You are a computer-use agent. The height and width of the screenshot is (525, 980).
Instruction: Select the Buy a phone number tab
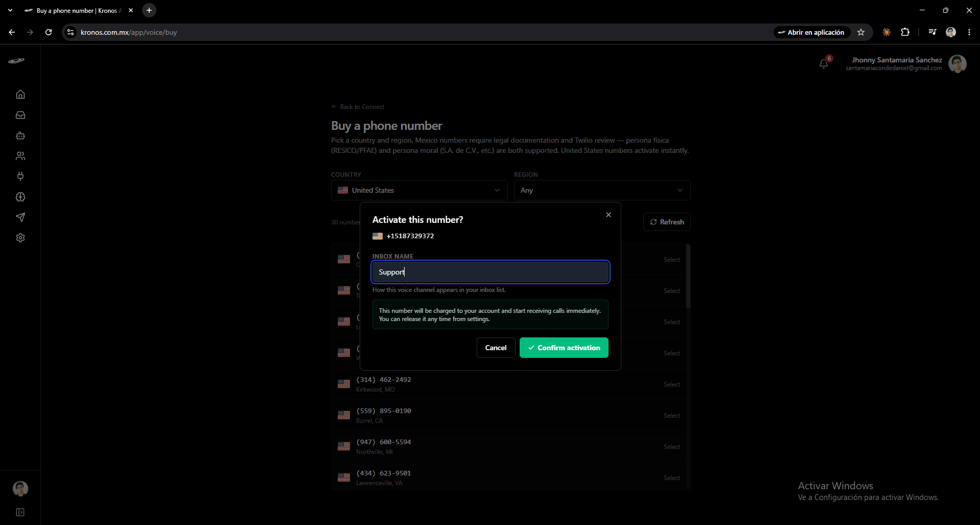tap(79, 10)
